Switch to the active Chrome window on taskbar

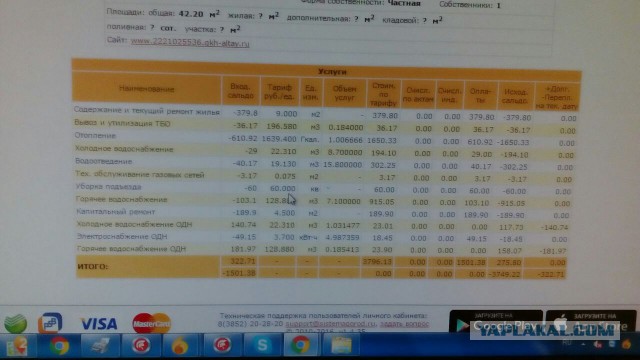pyautogui.click(x=300, y=346)
